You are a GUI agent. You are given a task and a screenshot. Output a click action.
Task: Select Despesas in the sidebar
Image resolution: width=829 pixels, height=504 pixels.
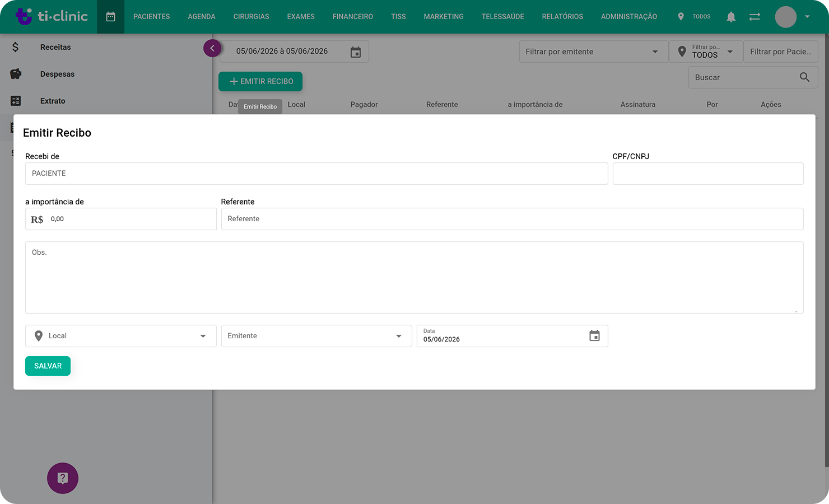pyautogui.click(x=57, y=74)
